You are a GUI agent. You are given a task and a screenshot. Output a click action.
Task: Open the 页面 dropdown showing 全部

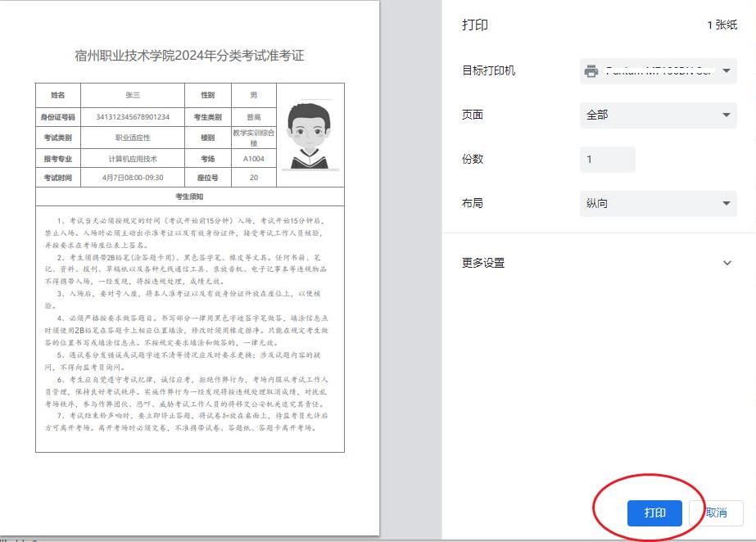[x=659, y=115]
